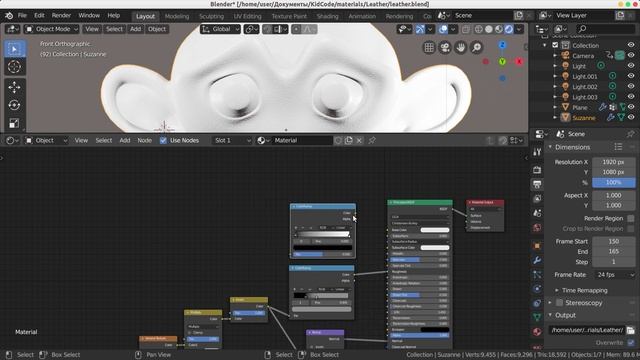Select rendered viewport shading
640x360 pixels.
[509, 29]
